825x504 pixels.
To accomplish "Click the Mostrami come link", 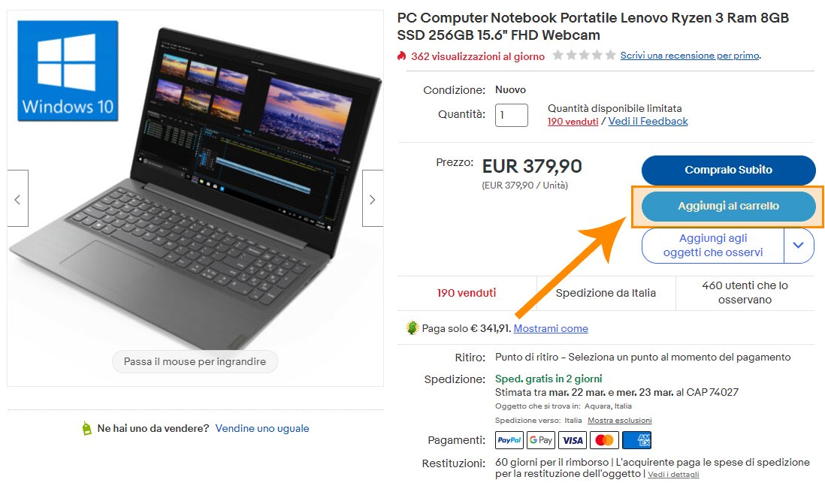I will [x=550, y=328].
